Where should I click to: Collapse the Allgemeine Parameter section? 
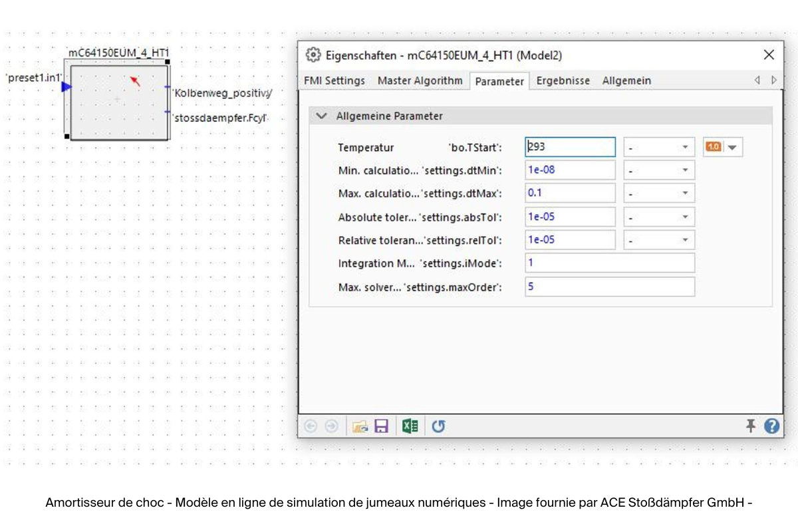click(322, 115)
